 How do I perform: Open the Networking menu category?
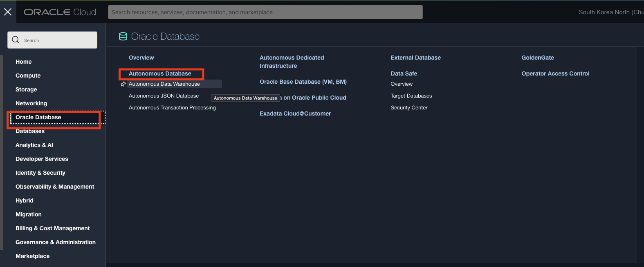[x=31, y=103]
